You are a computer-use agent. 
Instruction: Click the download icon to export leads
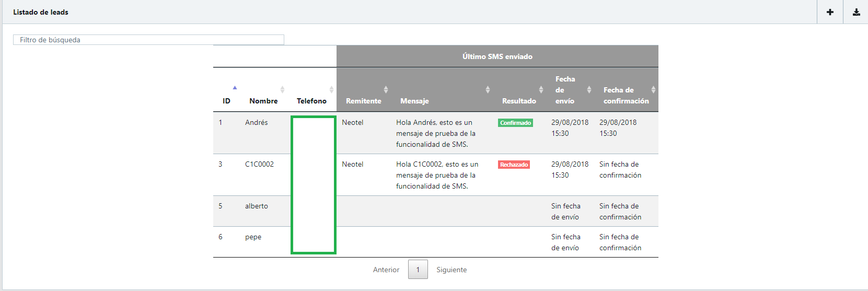(856, 12)
